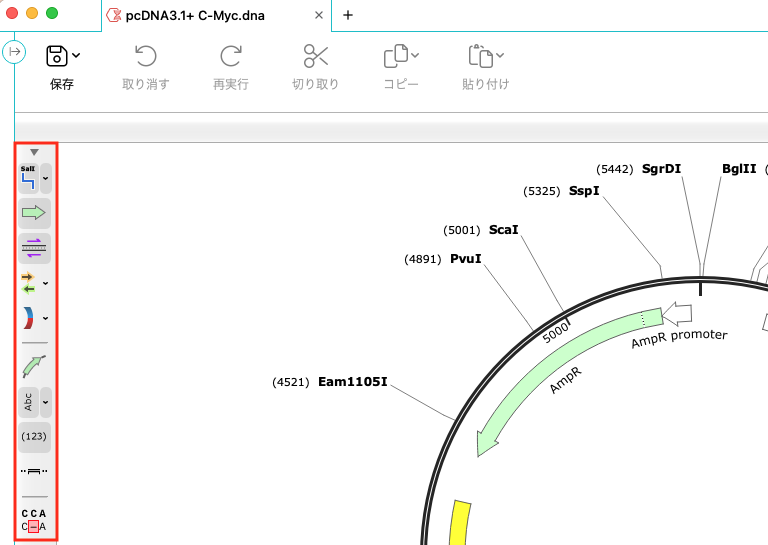Open a new tab with plus button

pyautogui.click(x=348, y=15)
